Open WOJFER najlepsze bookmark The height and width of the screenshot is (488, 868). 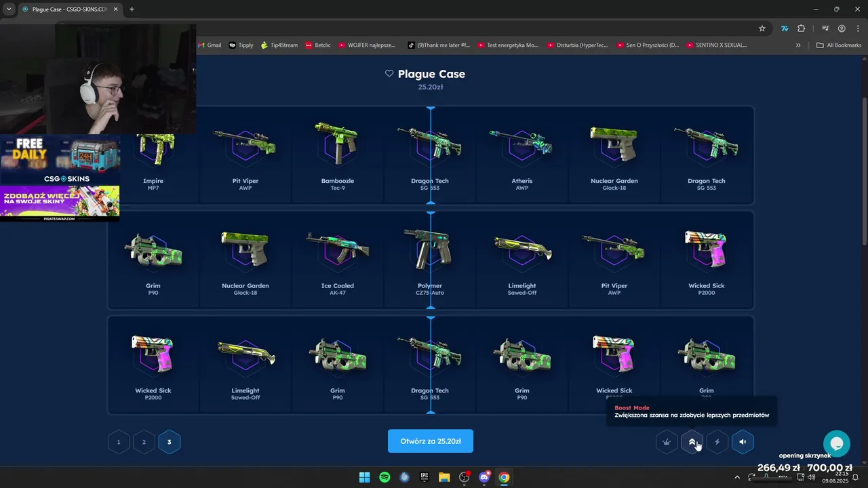point(367,45)
